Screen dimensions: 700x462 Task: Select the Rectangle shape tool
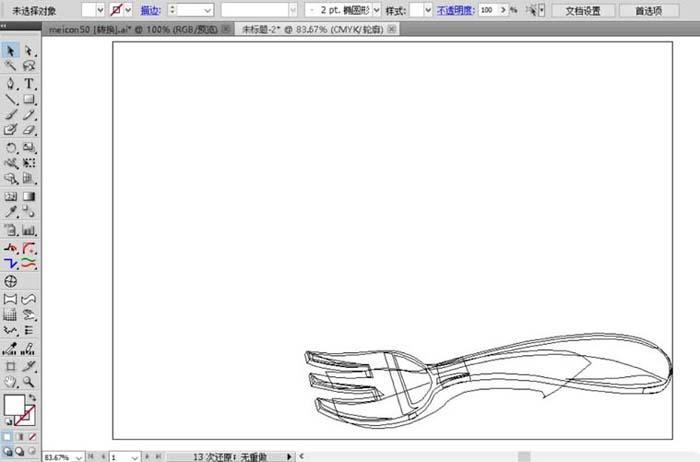pos(30,99)
